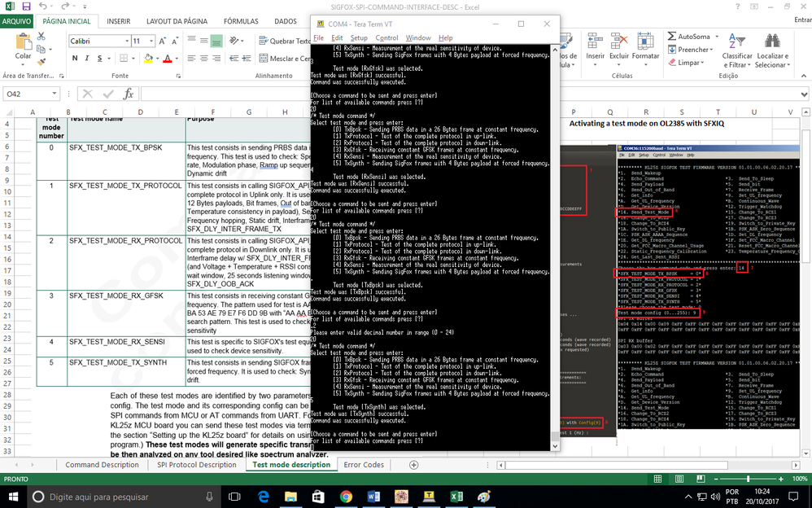Image resolution: width=812 pixels, height=508 pixels.
Task: Open Chrome from the Windows taskbar
Action: (346, 497)
